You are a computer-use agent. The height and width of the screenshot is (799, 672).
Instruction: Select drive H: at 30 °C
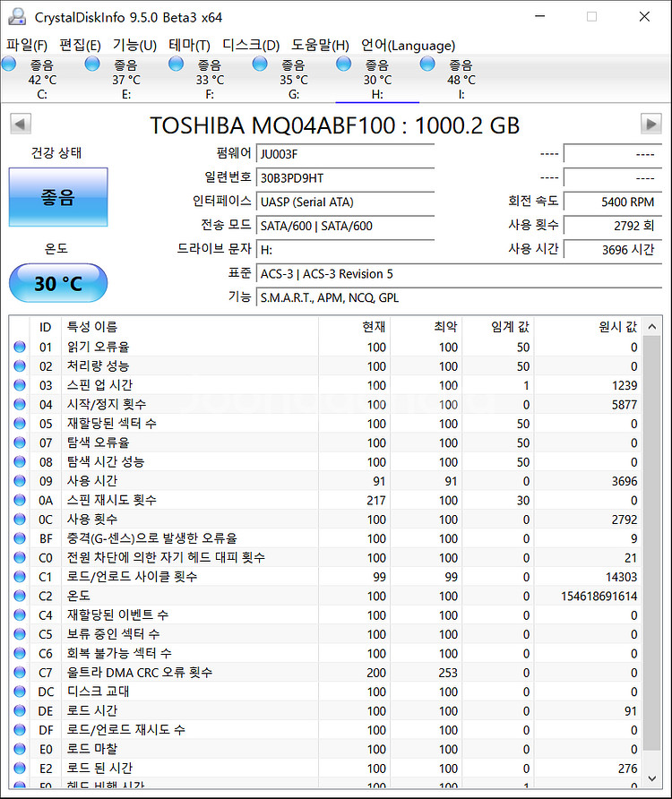[x=377, y=79]
